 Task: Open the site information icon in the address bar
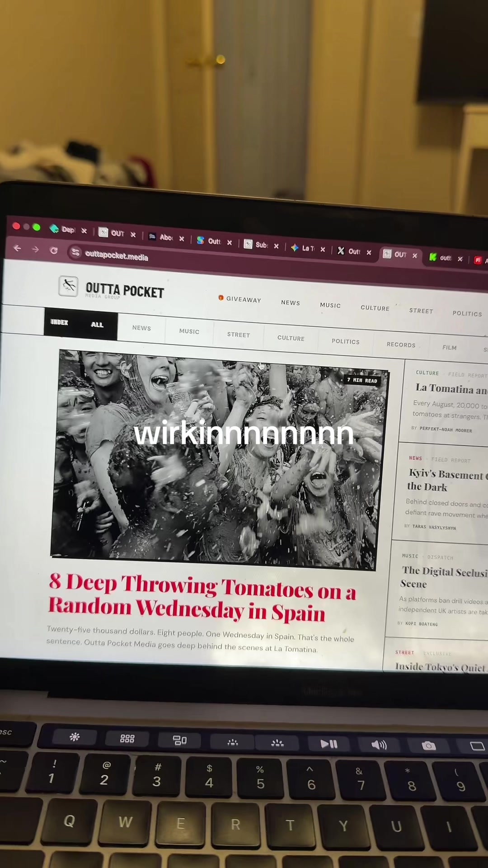tap(75, 252)
